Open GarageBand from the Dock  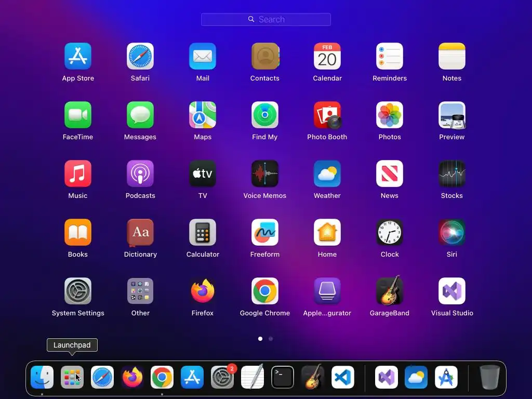tap(312, 377)
